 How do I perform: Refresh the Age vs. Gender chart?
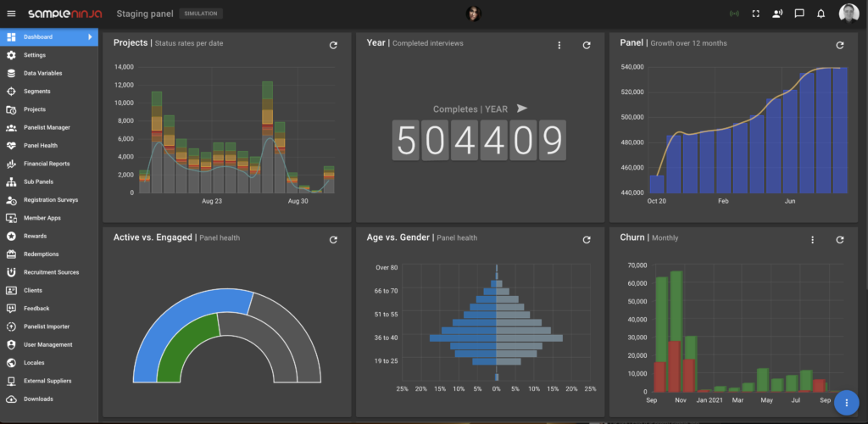pyautogui.click(x=587, y=240)
